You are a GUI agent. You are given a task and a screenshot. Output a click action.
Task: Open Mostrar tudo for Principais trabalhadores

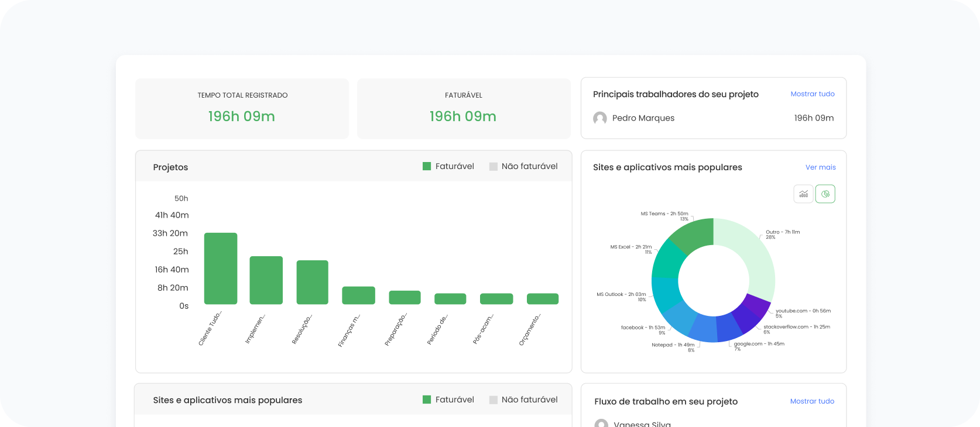[812, 94]
